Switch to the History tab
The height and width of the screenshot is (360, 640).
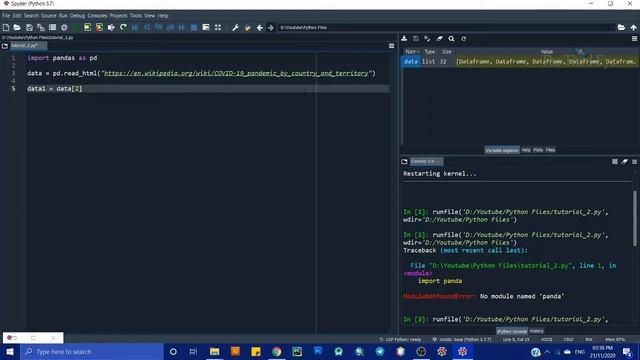[537, 331]
